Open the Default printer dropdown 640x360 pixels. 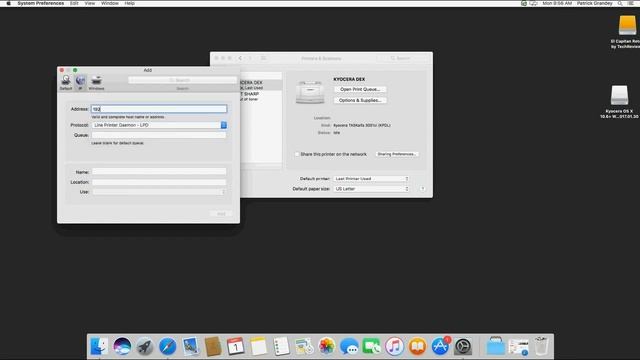(x=371, y=179)
